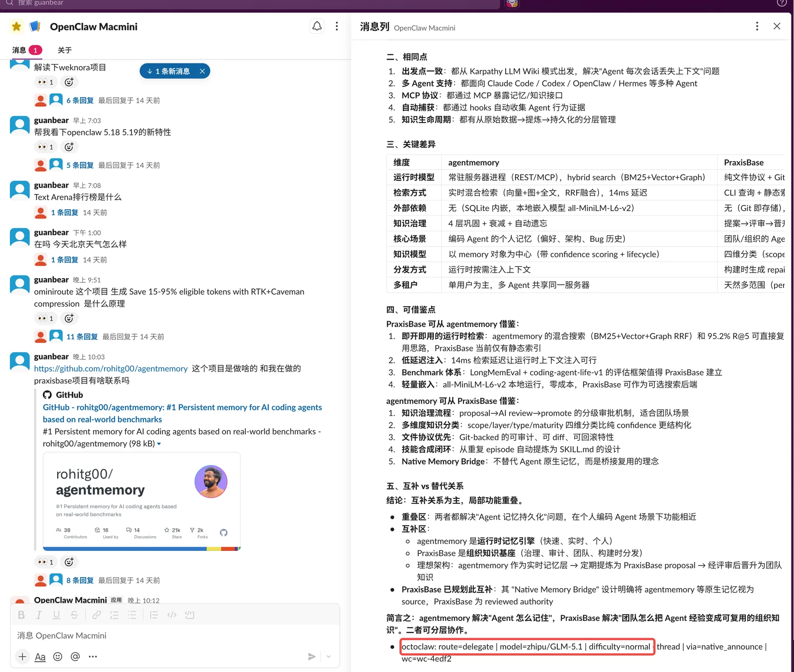Open 8 replies thread
794x672 pixels.
click(x=80, y=580)
